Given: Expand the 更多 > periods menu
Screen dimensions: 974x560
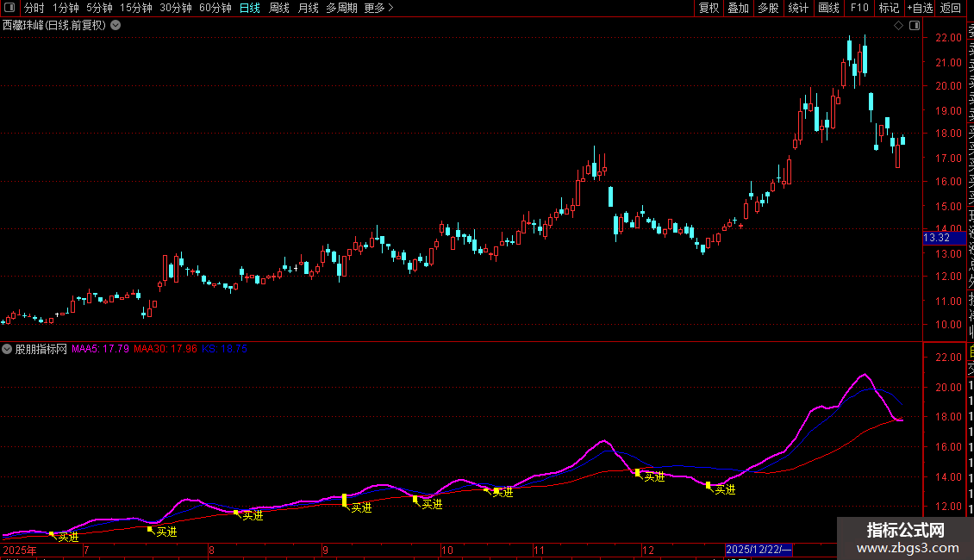Looking at the screenshot, I should click(x=379, y=8).
